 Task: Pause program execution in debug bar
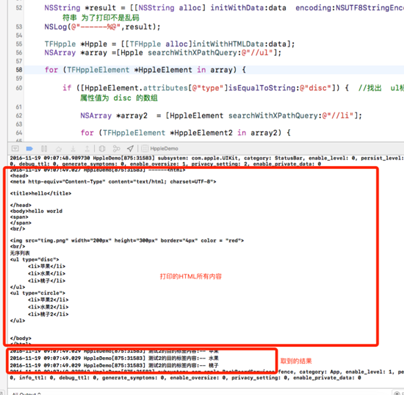click(44, 149)
